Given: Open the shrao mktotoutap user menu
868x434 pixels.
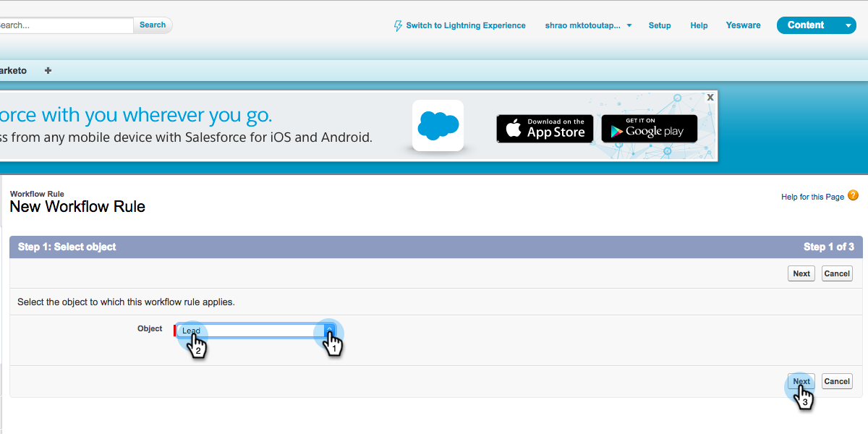Looking at the screenshot, I should coord(588,25).
